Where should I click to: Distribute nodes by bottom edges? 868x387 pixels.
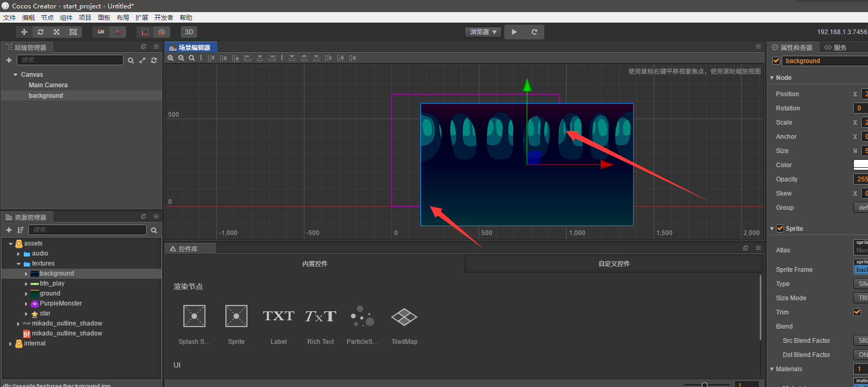pyautogui.click(x=316, y=58)
